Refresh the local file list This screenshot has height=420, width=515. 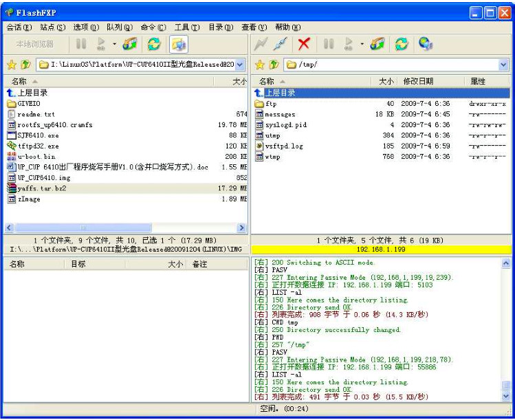pyautogui.click(x=154, y=44)
